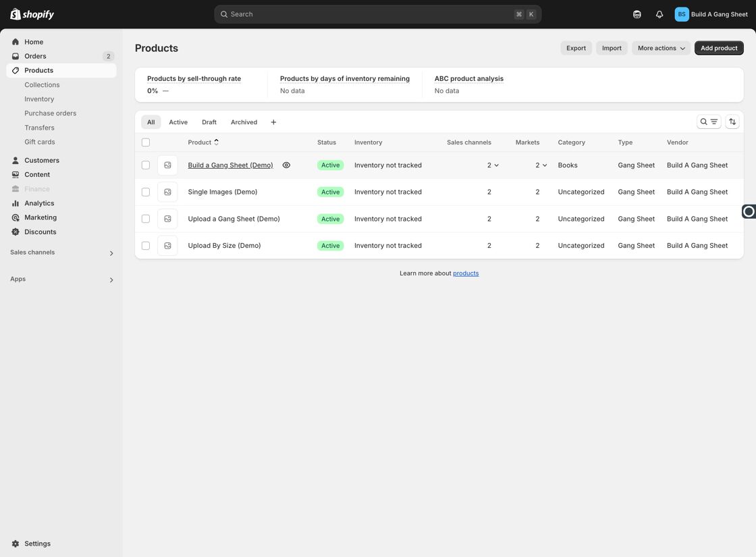Image resolution: width=756 pixels, height=557 pixels.
Task: Check the Upload By Size (Demo) row
Action: 146,246
